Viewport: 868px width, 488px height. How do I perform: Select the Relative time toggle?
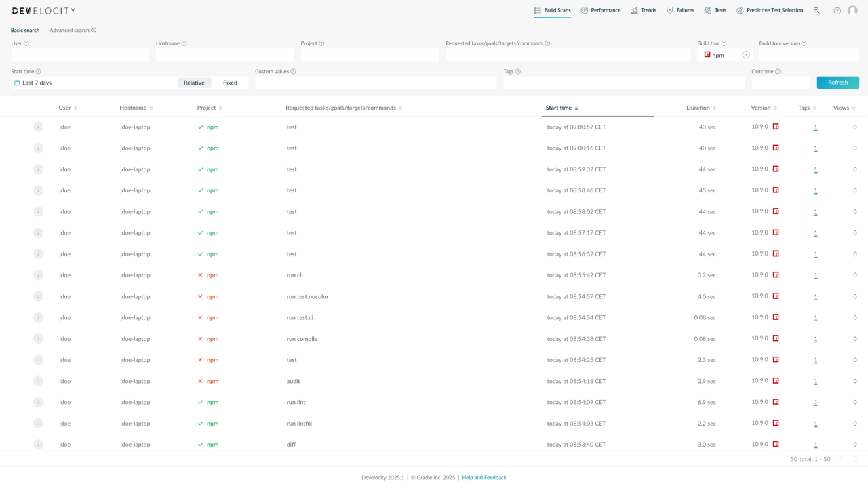coord(194,82)
